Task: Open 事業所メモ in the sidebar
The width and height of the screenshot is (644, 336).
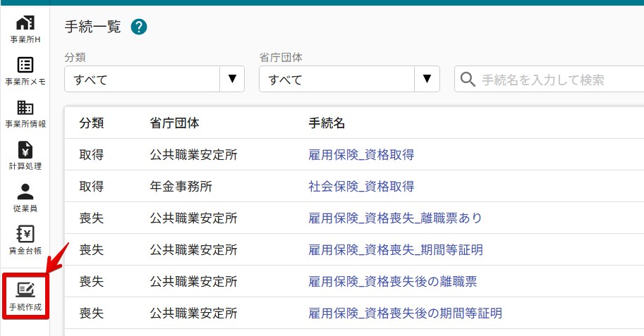Action: click(25, 71)
